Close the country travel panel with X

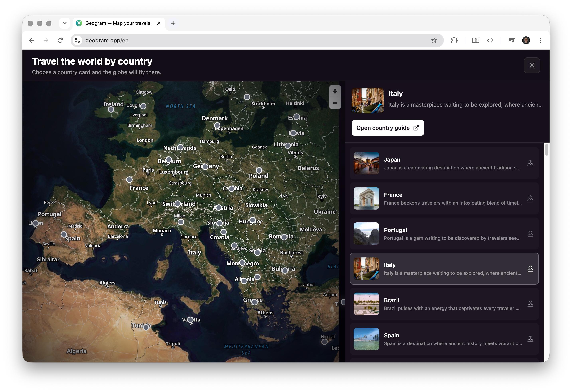[532, 65]
